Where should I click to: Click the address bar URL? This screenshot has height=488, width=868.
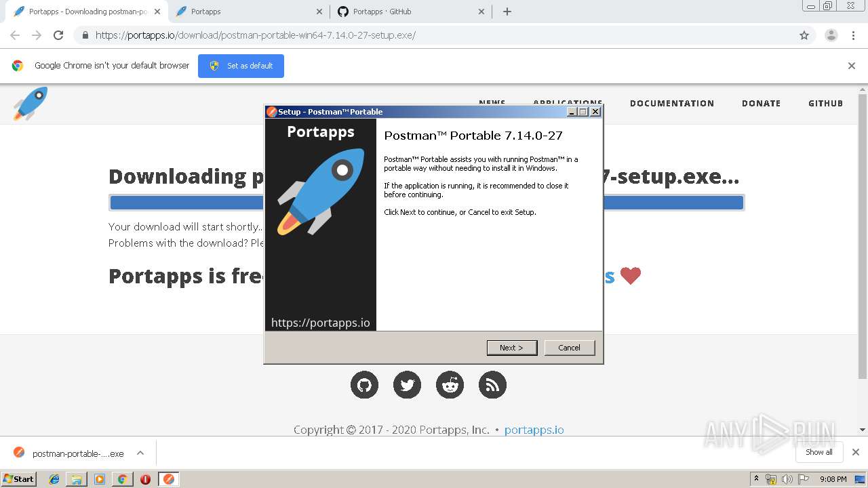(256, 35)
